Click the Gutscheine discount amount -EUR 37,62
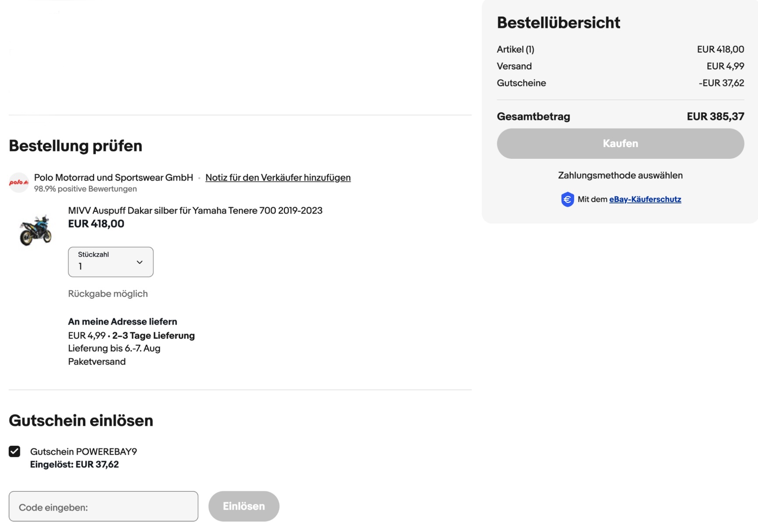This screenshot has width=758, height=532. tap(721, 83)
